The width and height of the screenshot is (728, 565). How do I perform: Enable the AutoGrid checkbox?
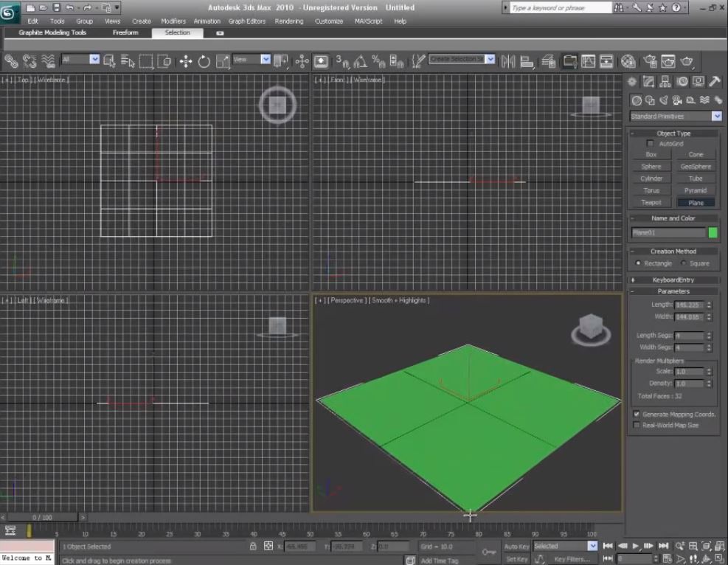[650, 143]
